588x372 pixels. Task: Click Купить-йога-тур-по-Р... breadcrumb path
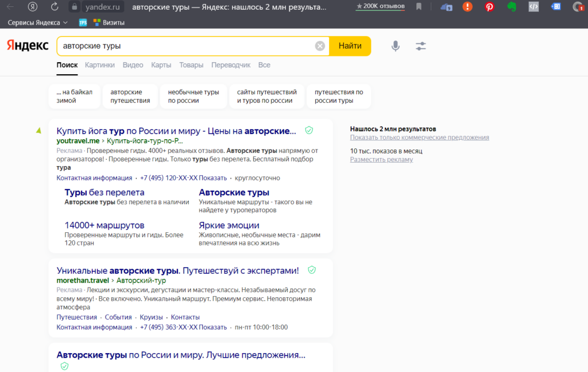click(x=145, y=141)
